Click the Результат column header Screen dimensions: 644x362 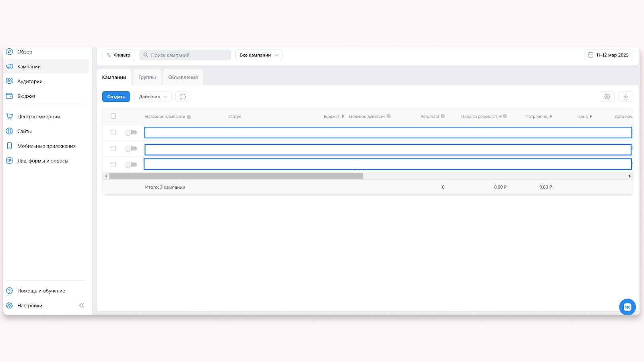tap(430, 117)
